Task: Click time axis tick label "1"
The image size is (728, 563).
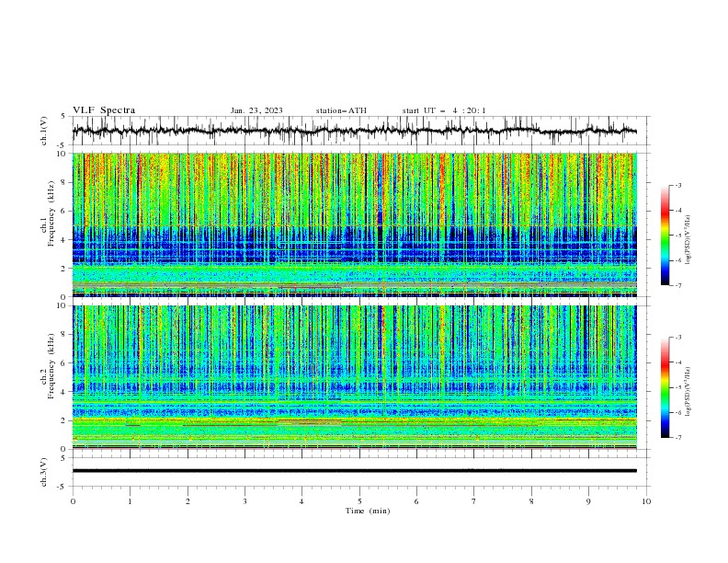Action: coord(130,501)
